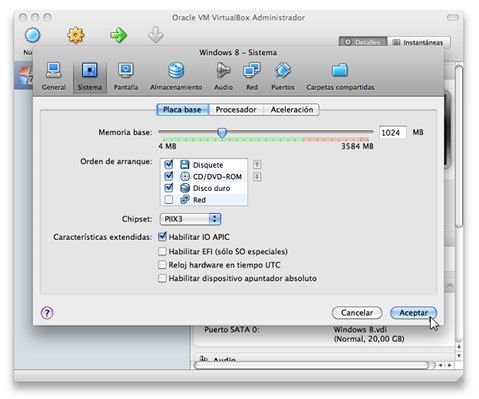Click the toolbar toggle pill in title bar

[x=452, y=17]
